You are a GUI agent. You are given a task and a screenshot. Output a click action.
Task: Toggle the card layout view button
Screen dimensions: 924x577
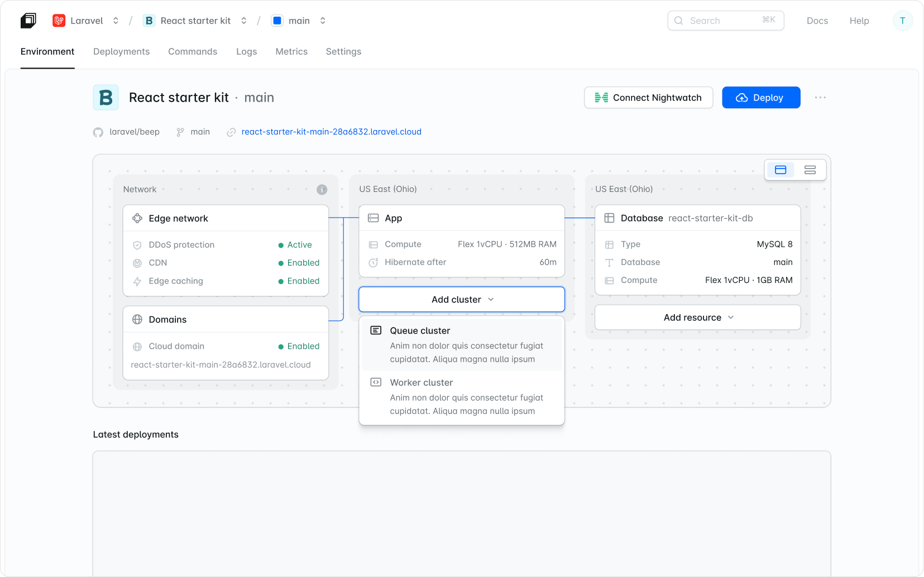tap(781, 170)
